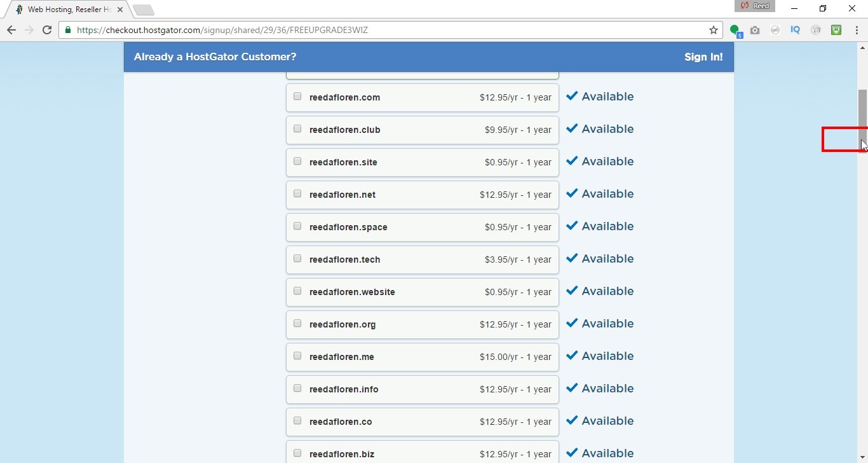Click the reedafloren.com domain name text
The width and height of the screenshot is (868, 463).
[345, 98]
